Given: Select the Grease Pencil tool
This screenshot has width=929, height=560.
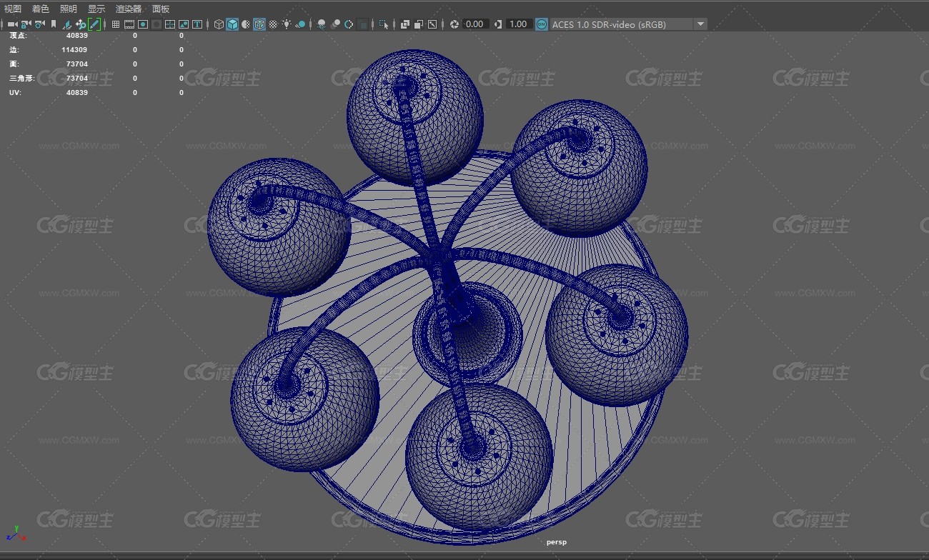Looking at the screenshot, I should [x=94, y=24].
